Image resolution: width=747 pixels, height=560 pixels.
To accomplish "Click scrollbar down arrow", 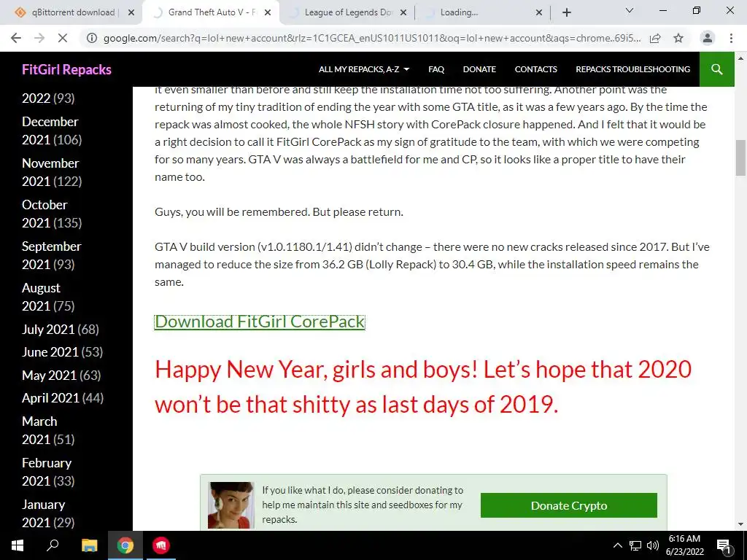I will tap(740, 524).
